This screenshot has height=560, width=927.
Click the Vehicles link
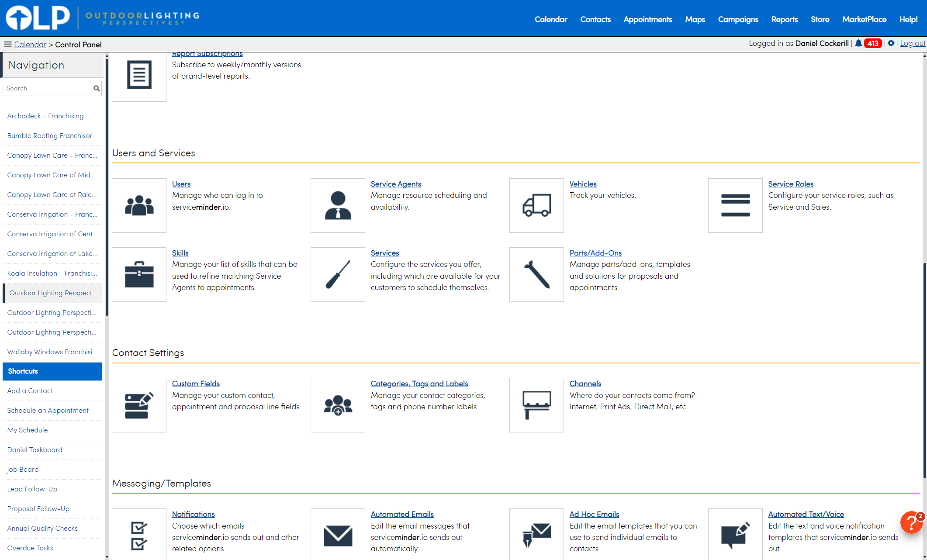[583, 184]
